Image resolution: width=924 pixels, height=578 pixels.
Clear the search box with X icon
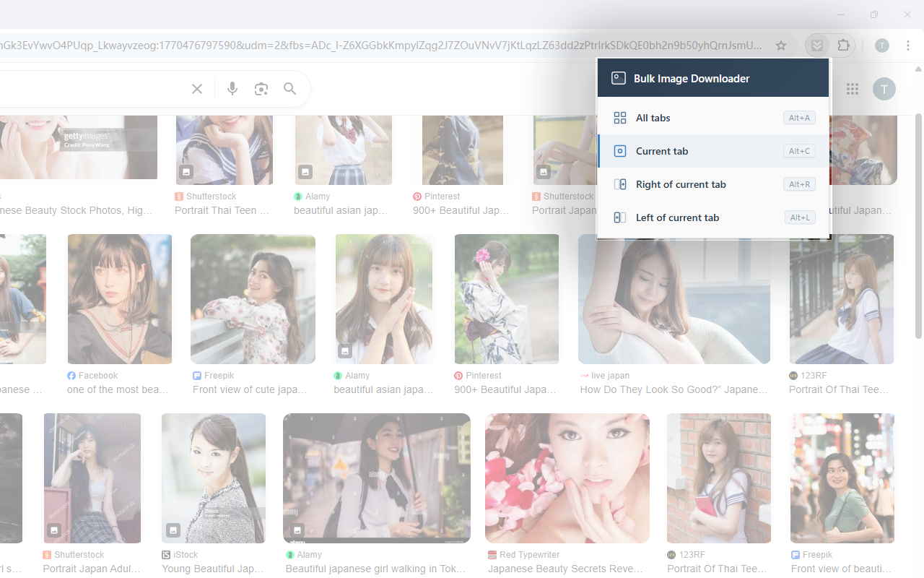tap(197, 89)
